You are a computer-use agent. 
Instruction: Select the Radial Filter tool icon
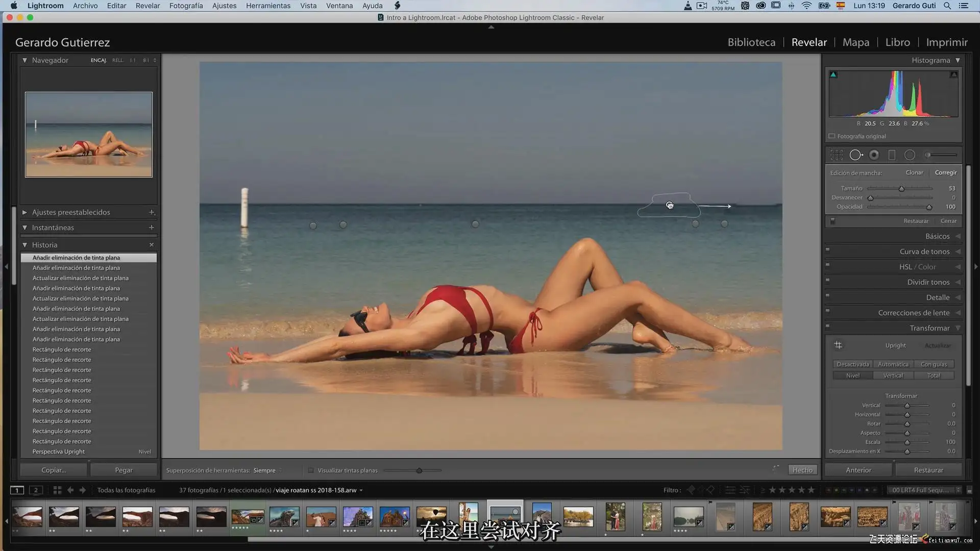coord(910,155)
